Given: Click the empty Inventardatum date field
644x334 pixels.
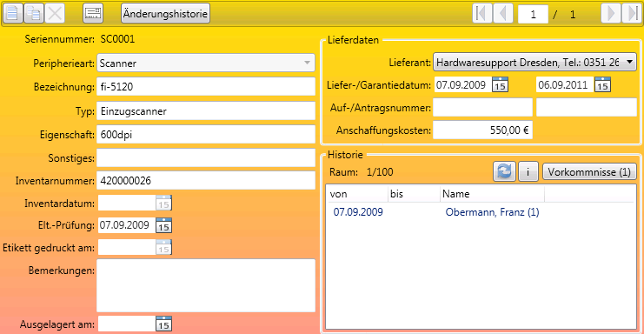Looking at the screenshot, I should pyautogui.click(x=127, y=203).
